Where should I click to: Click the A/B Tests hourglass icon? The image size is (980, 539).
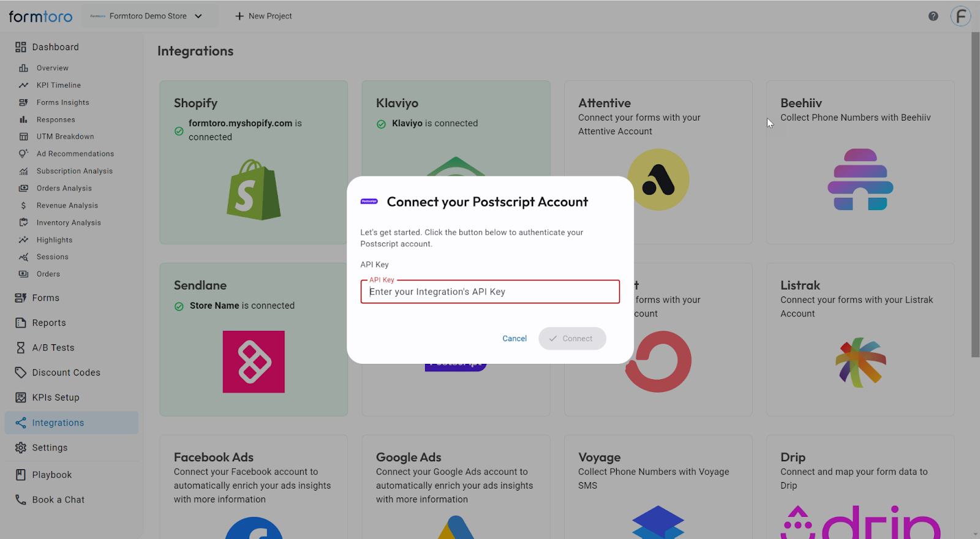pyautogui.click(x=21, y=348)
